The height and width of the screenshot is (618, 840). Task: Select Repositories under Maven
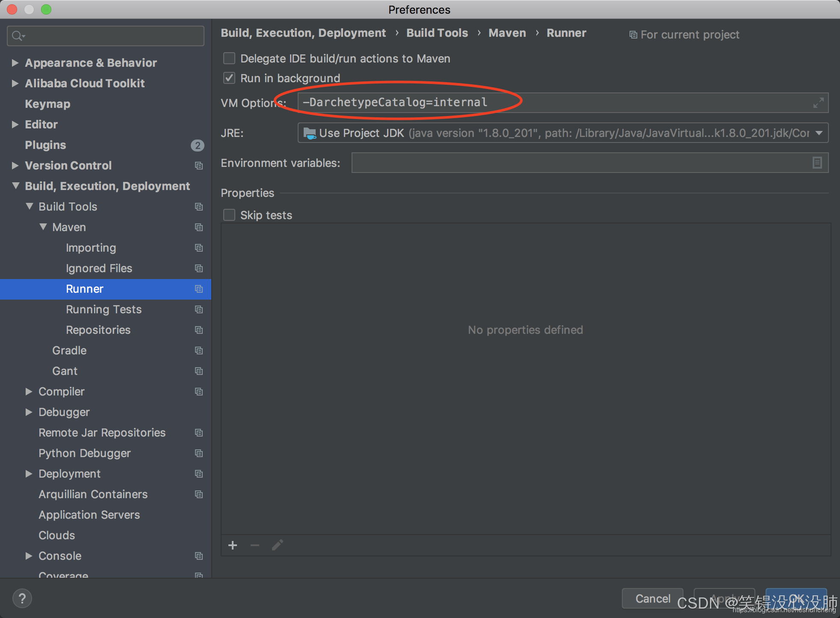click(x=98, y=330)
